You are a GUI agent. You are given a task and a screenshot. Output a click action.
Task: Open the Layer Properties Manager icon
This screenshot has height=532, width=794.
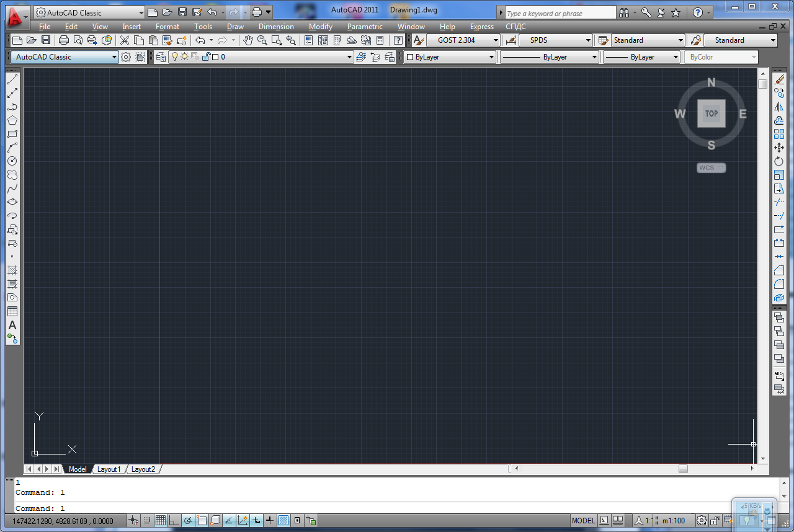161,57
